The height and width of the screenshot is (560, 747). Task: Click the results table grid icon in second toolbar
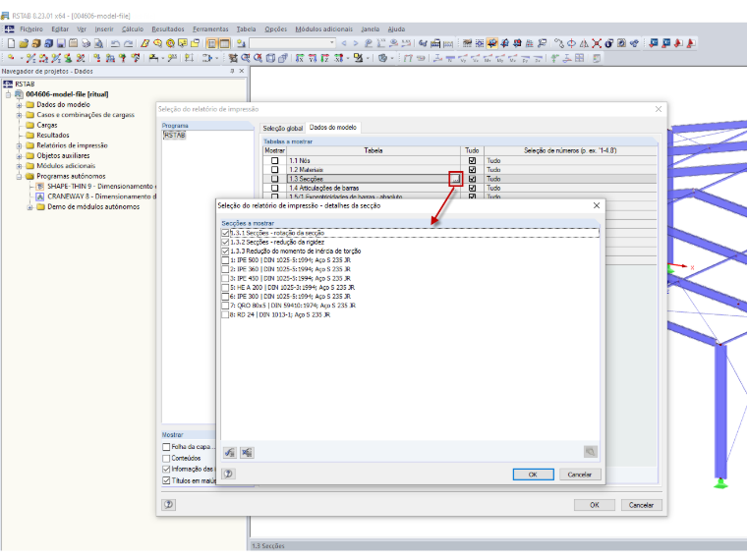coord(579,58)
